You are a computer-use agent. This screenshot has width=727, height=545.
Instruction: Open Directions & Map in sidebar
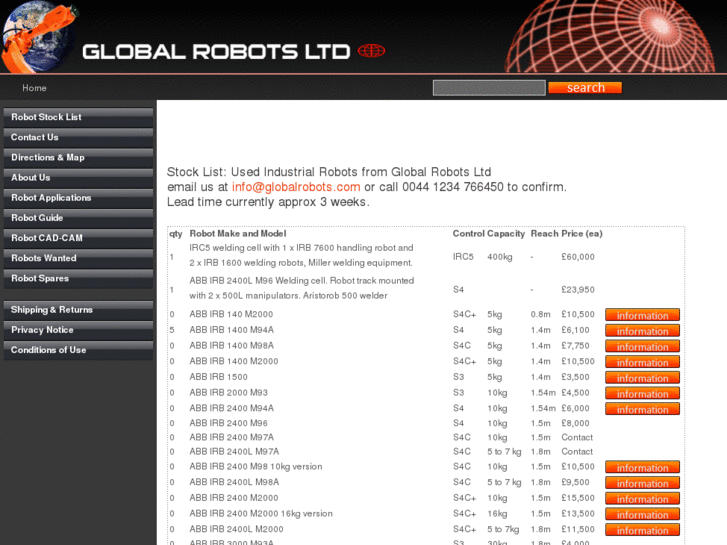coord(78,158)
